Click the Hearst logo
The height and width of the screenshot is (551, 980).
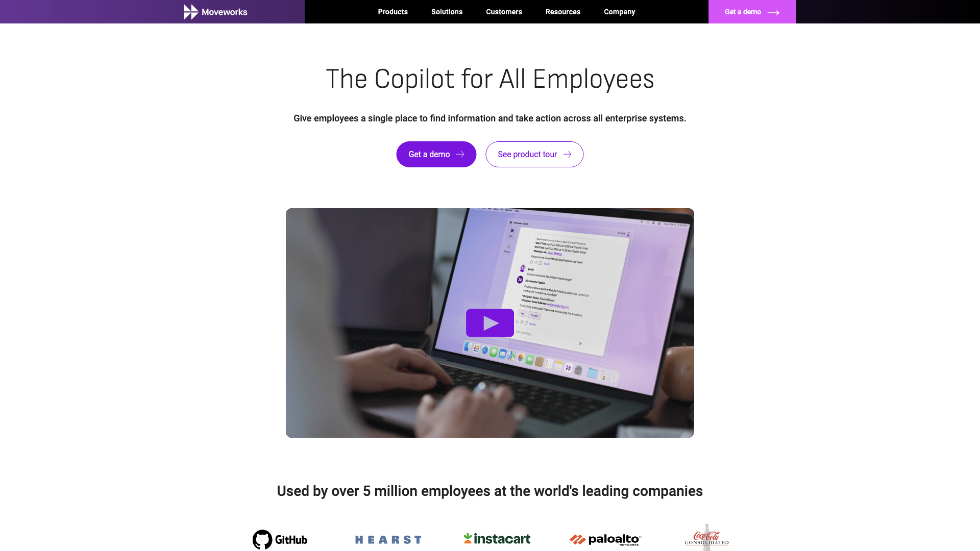(x=388, y=539)
